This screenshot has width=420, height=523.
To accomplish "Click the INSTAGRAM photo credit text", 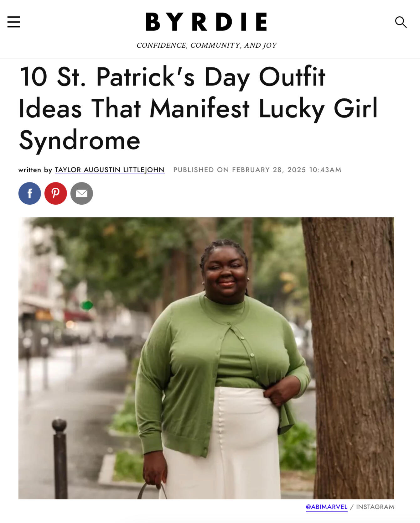I will tap(375, 507).
